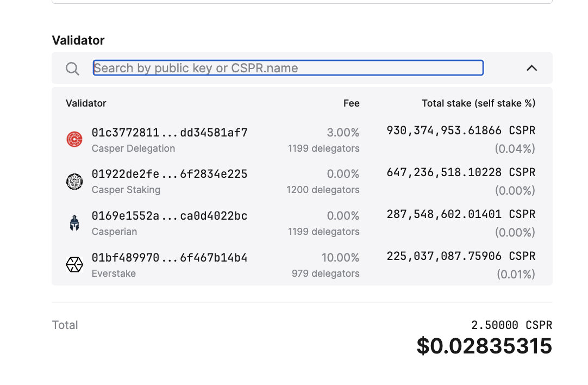Select validator key 01c3772811...dd34581af7
The image size is (588, 385).
coord(170,133)
